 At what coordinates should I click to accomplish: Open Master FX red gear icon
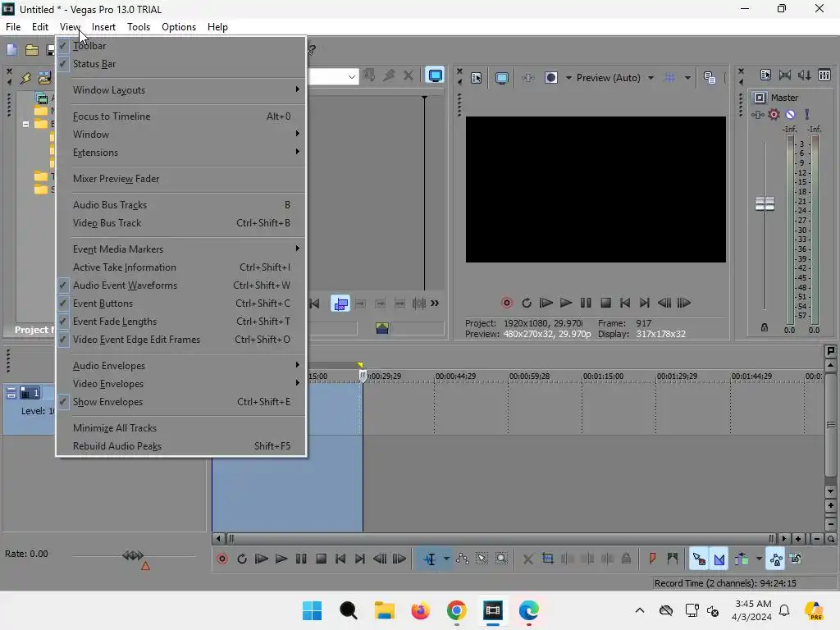tap(774, 114)
